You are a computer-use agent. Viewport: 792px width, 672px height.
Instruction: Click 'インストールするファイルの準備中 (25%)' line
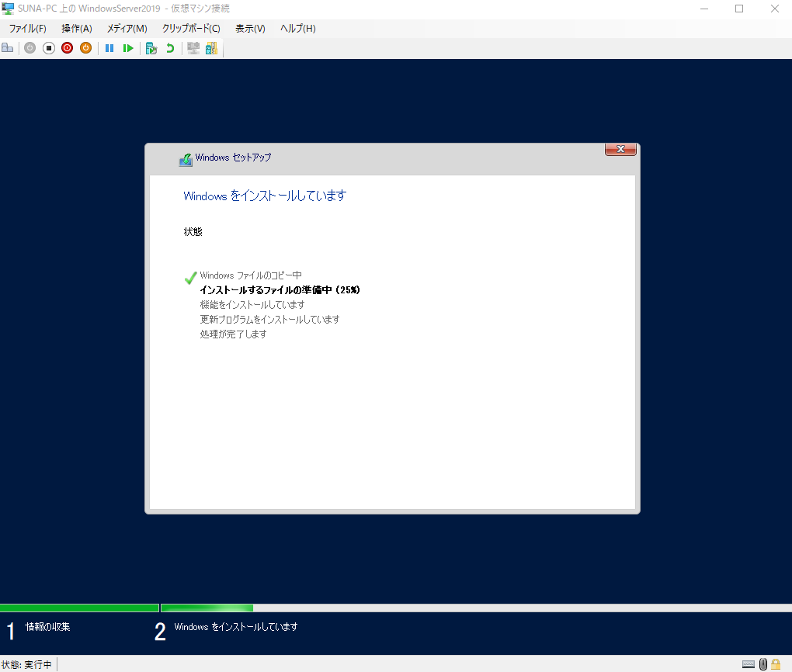(280, 289)
